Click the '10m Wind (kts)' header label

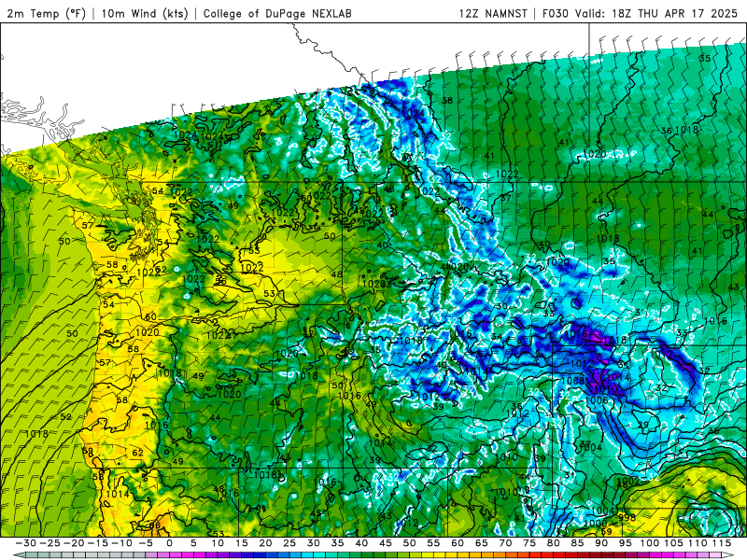coord(145,13)
